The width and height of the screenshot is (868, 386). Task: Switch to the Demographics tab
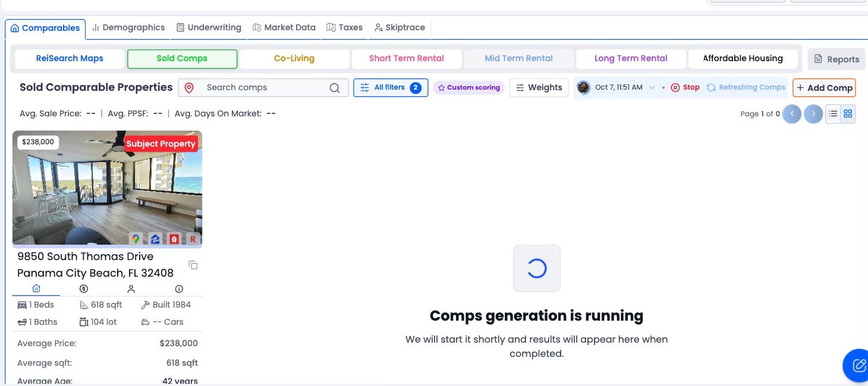[x=128, y=27]
